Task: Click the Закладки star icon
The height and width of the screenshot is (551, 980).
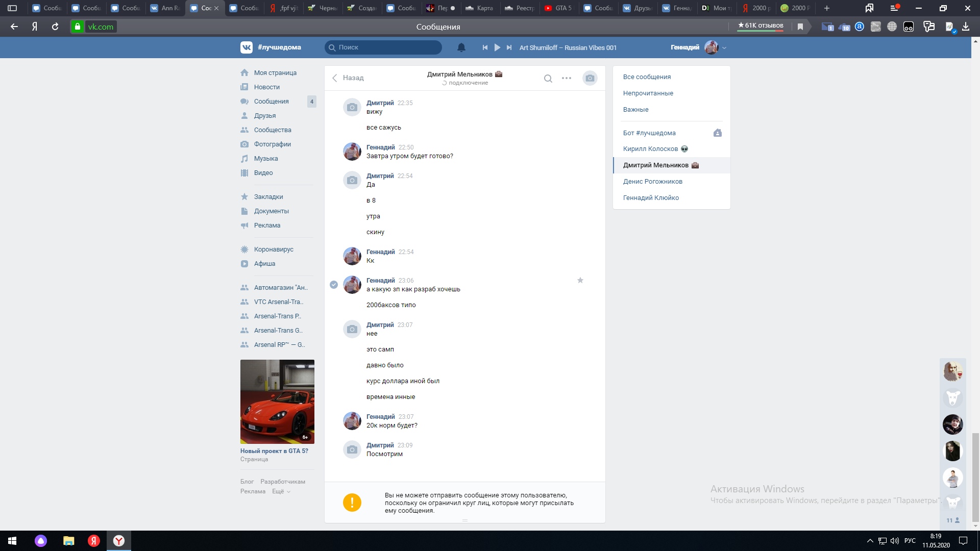Action: 244,197
